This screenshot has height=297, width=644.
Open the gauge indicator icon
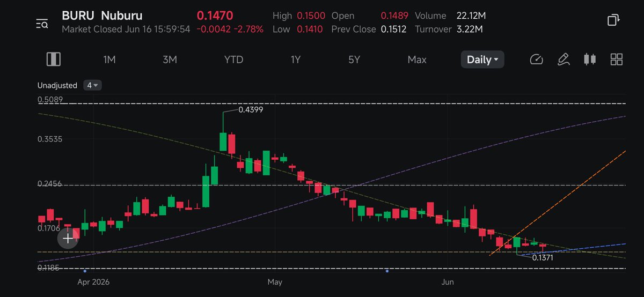pyautogui.click(x=536, y=60)
